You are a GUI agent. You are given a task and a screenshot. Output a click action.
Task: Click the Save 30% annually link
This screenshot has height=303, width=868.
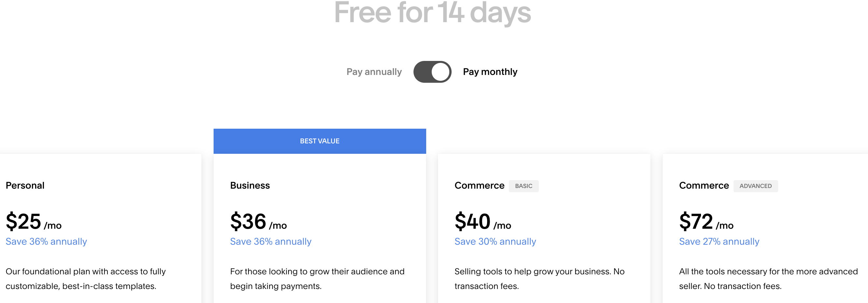pyautogui.click(x=495, y=241)
